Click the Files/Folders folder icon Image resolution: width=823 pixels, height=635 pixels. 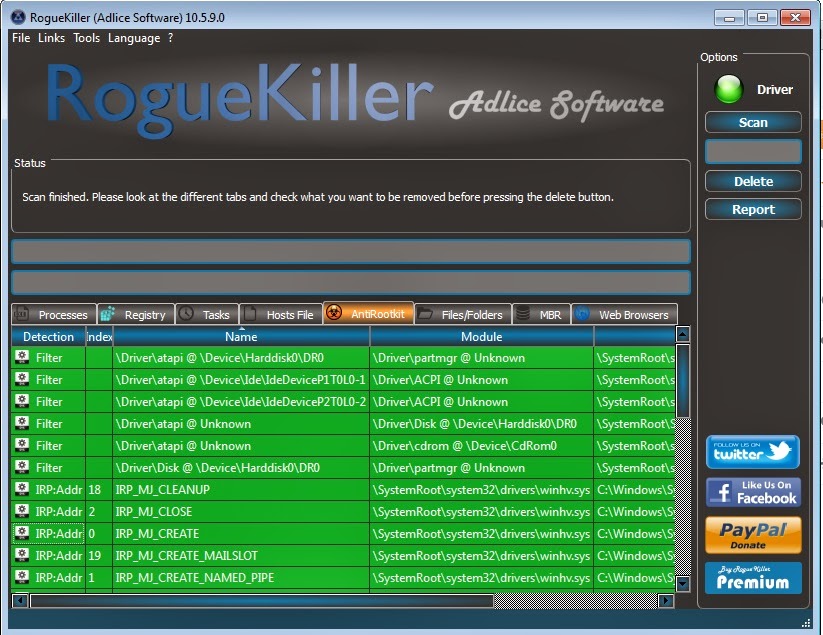click(x=424, y=314)
